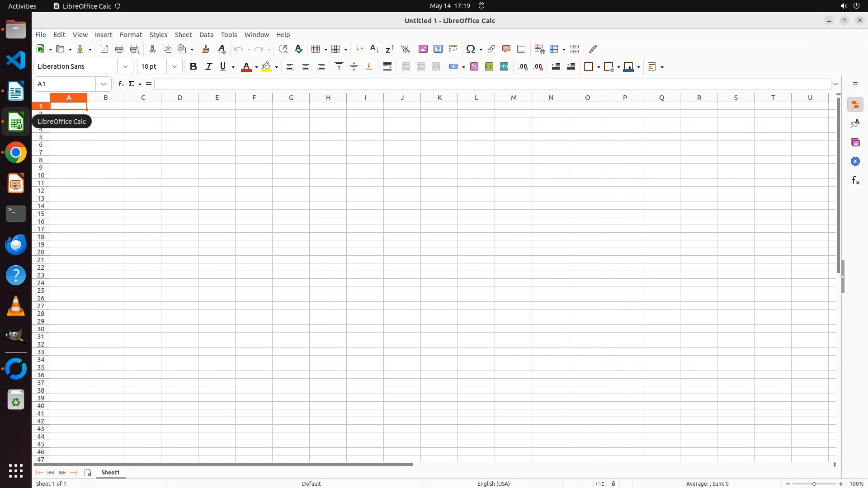Toggle italic formatting
868x488 pixels.
(x=208, y=67)
